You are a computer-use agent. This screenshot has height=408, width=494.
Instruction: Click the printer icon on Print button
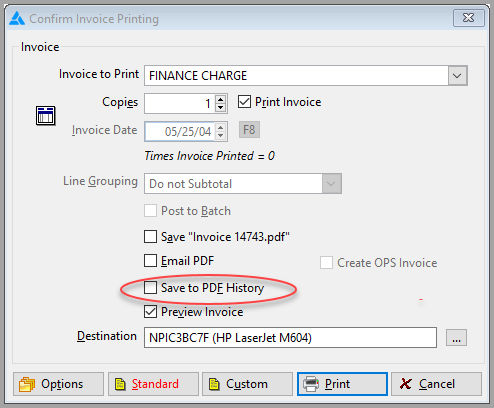[x=311, y=384]
